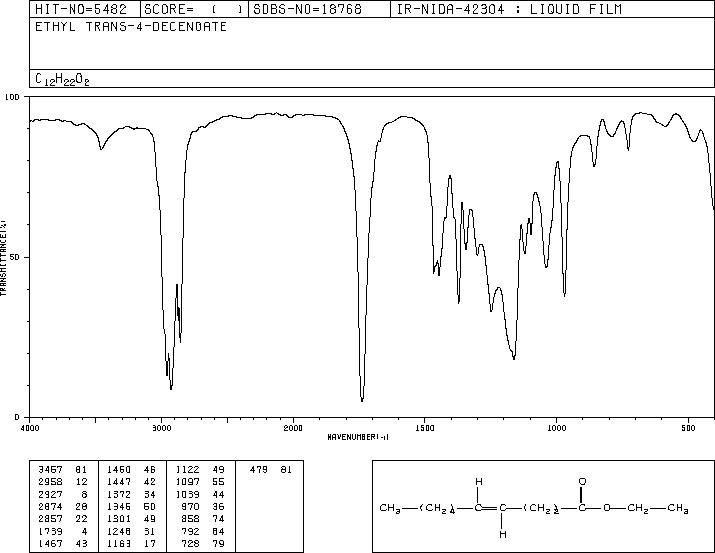Screen dimensions: 715x553
Task: Select peak table value 1122
Action: [x=187, y=469]
